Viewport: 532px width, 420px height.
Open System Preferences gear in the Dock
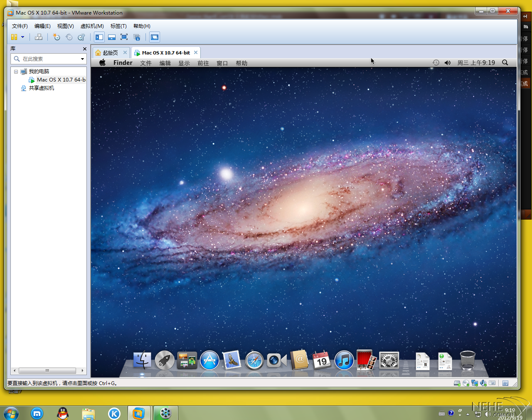coord(389,360)
